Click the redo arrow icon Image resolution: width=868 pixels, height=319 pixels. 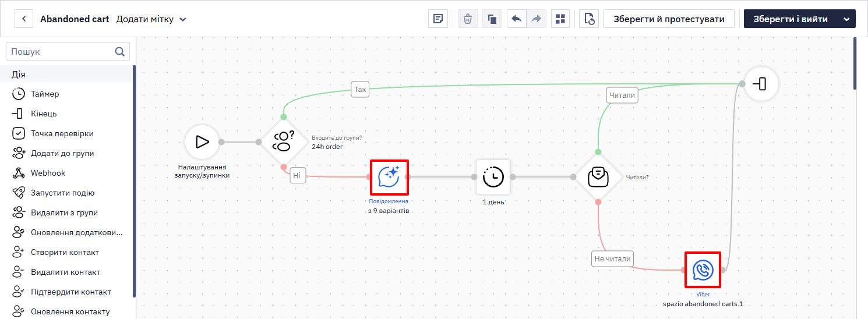point(536,19)
